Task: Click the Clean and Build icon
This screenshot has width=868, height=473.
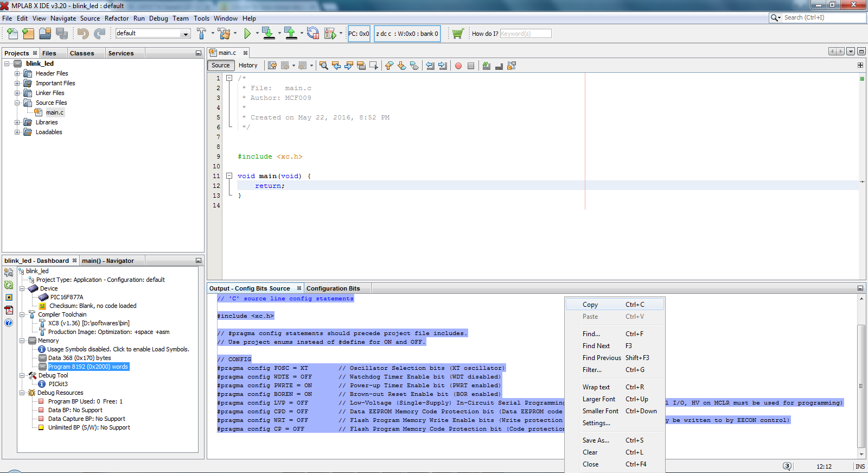Action: click(225, 34)
